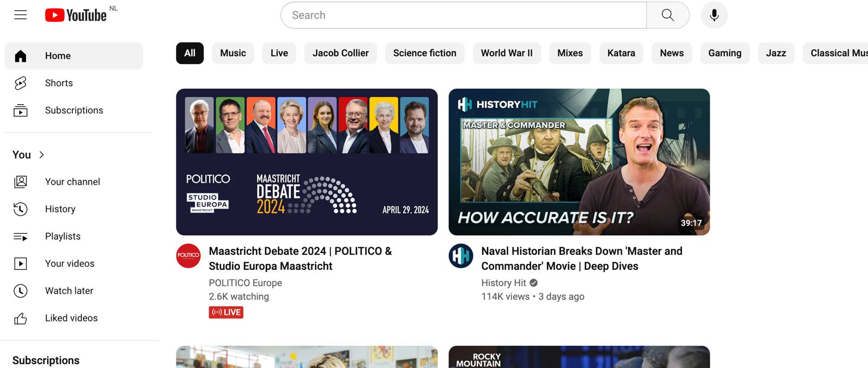Open the Rocky Mountain video thumbnail
The width and height of the screenshot is (868, 368).
579,357
